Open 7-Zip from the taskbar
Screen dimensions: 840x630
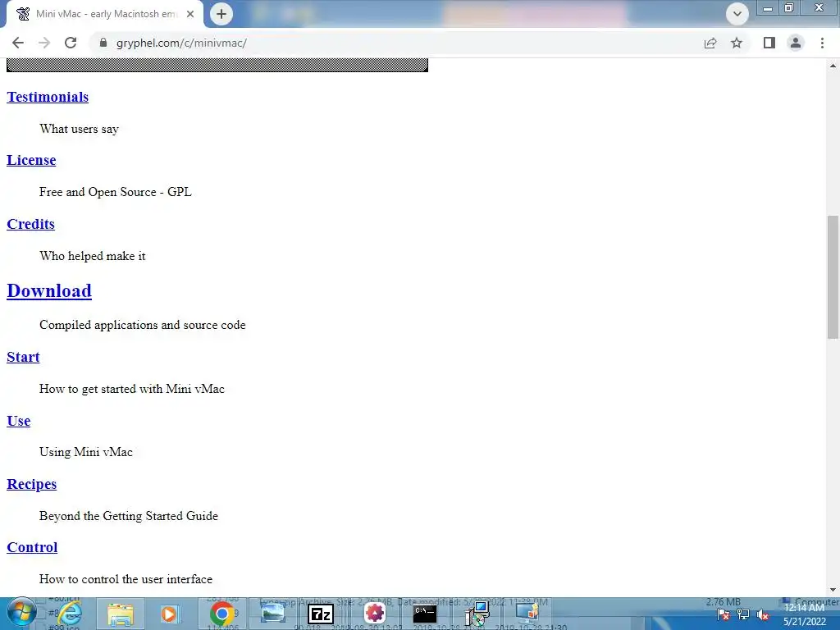pyautogui.click(x=321, y=614)
